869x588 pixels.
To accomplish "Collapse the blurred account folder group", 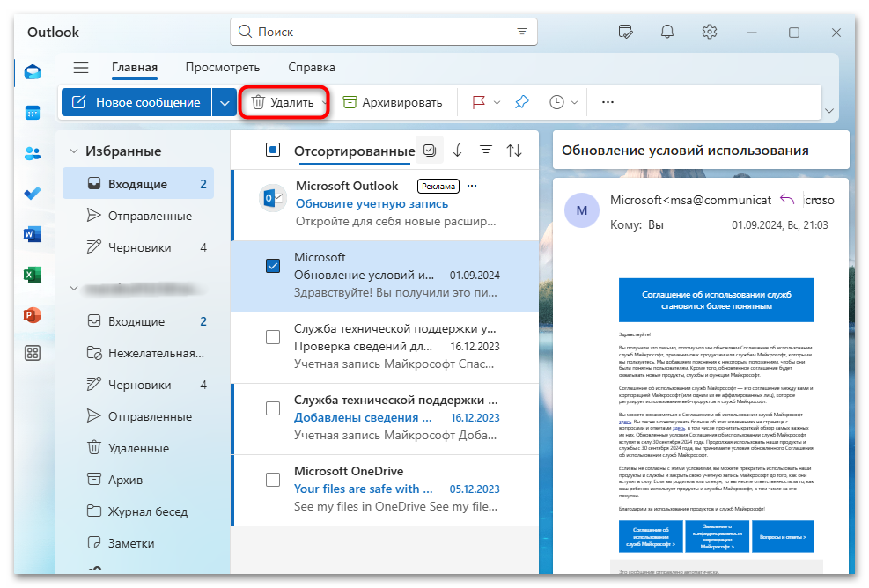I will point(74,288).
